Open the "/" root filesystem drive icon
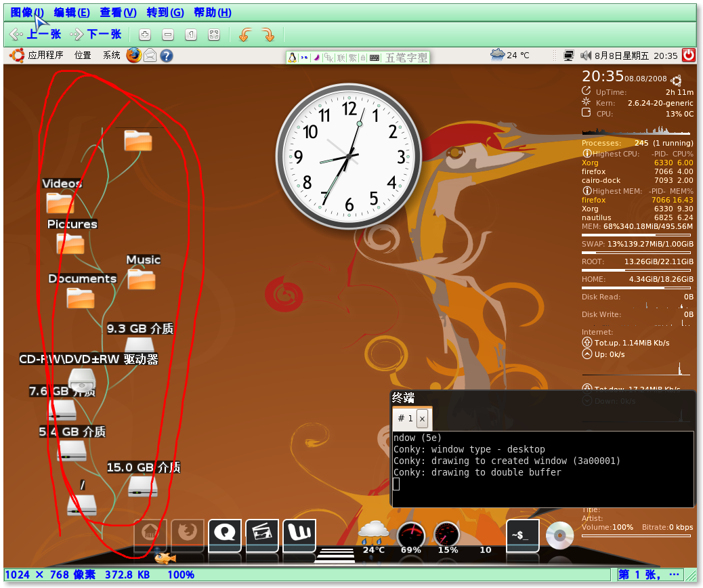This screenshot has height=588, width=703. click(x=82, y=505)
